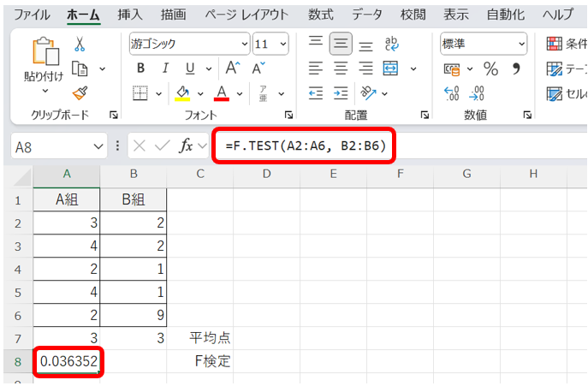Viewport: 588px width, 386px height.
Task: Click the Insert Function fx icon
Action: (186, 145)
